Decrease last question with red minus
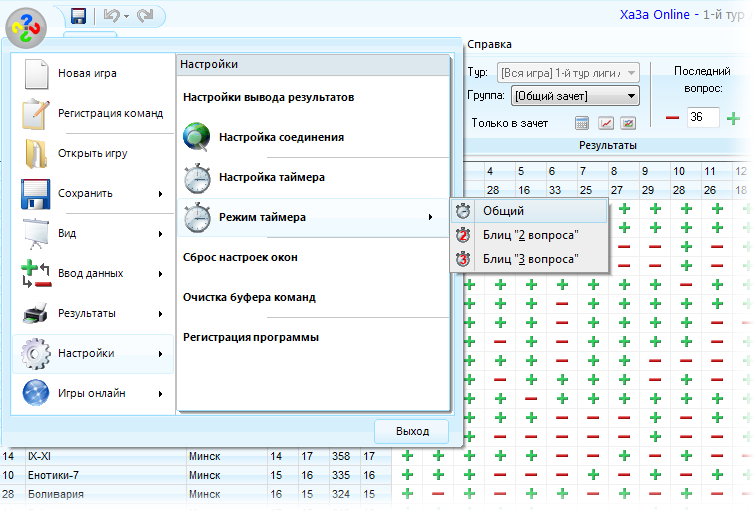Screen dimensions: 755x512 click(672, 118)
